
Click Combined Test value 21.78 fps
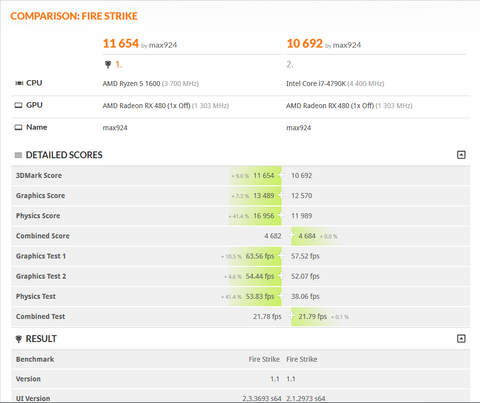267,316
